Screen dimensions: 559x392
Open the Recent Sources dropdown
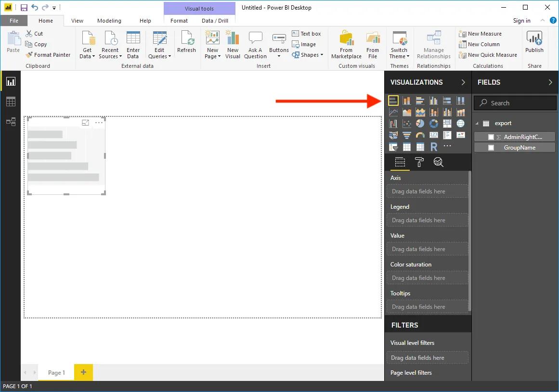pyautogui.click(x=110, y=45)
